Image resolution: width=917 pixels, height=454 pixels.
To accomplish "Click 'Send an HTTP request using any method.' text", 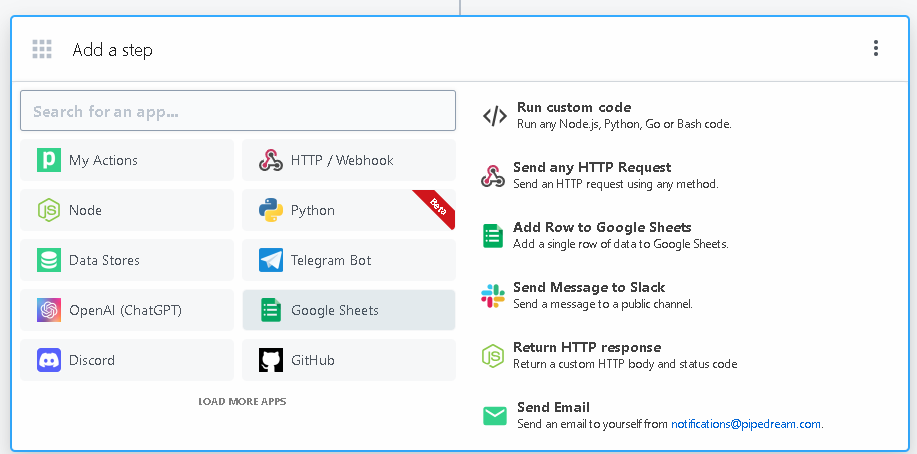I will pos(615,184).
